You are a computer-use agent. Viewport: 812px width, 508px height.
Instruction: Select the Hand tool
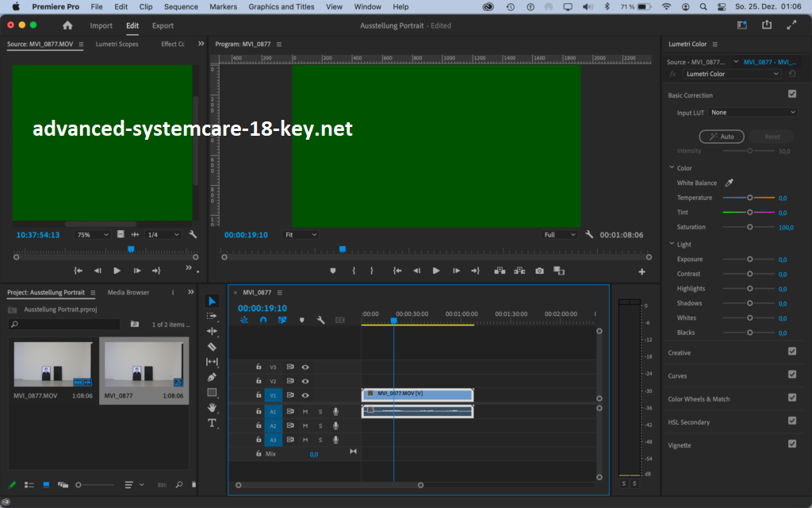[212, 407]
